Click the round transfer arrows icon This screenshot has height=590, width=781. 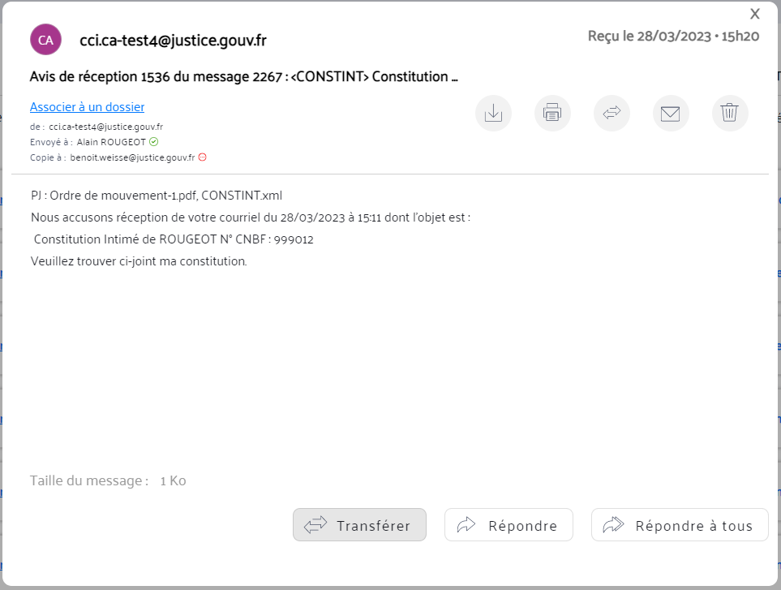tap(612, 113)
